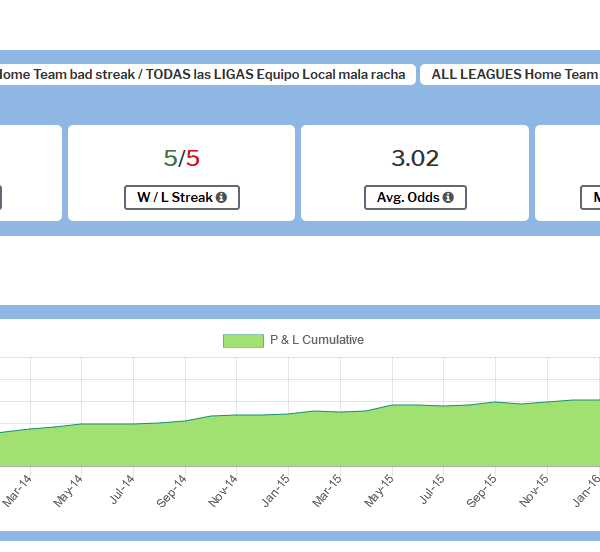The width and height of the screenshot is (600, 552).
Task: Toggle the P & L Cumulative green legend swatch
Action: [243, 340]
